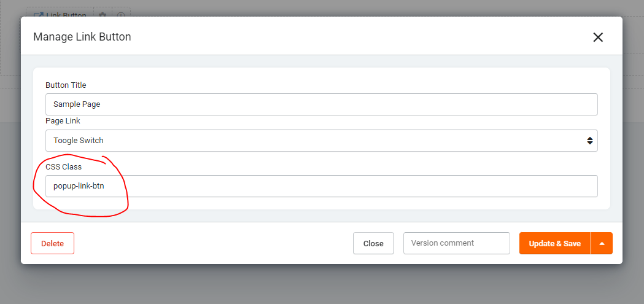644x304 pixels.
Task: Click the Version comment text box
Action: coord(456,243)
